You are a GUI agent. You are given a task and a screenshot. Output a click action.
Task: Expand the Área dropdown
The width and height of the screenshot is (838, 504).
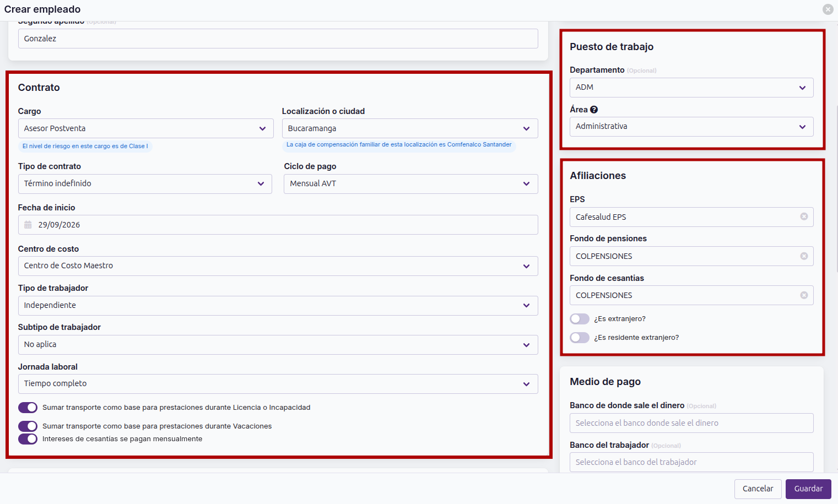691,127
